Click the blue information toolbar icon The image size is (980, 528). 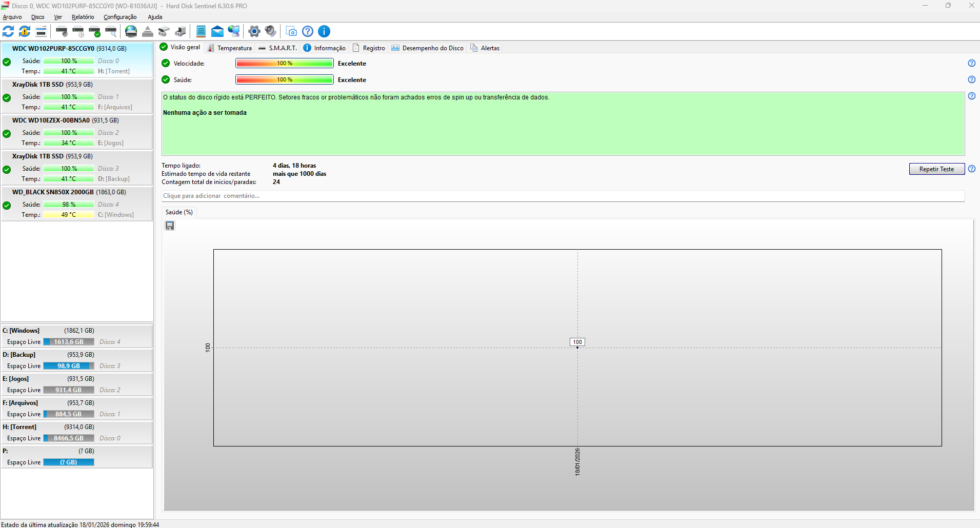coord(324,31)
